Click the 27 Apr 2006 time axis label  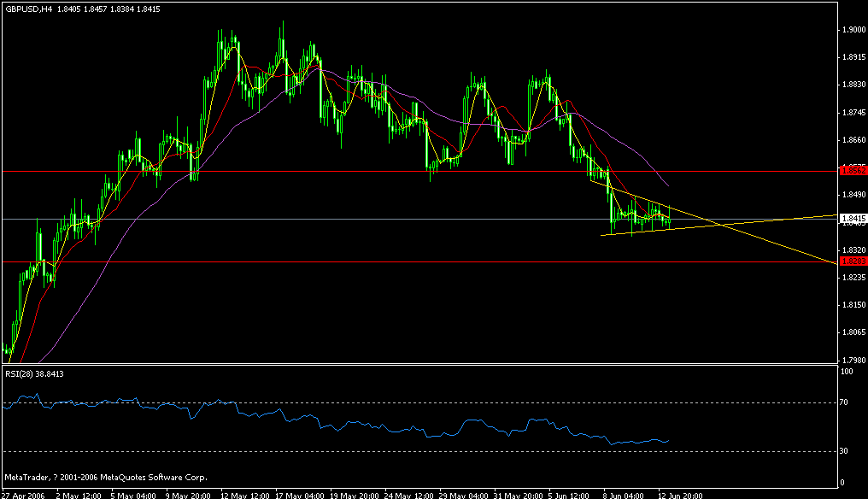24,493
